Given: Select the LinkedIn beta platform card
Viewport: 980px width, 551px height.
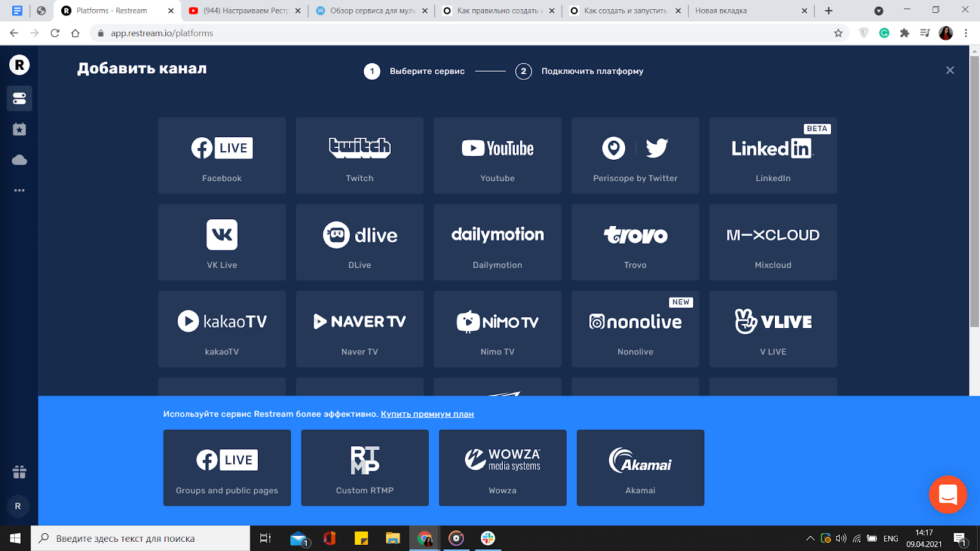Looking at the screenshot, I should [773, 156].
